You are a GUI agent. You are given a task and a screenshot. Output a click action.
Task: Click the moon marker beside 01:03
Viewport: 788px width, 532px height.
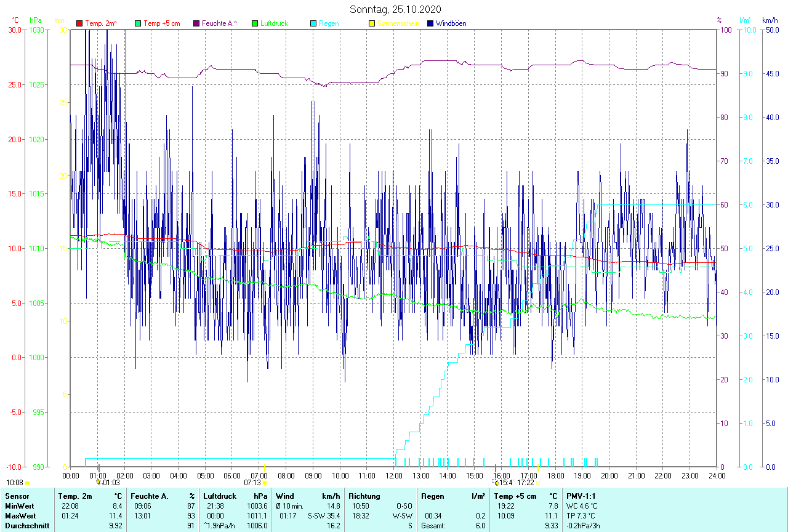tap(98, 483)
